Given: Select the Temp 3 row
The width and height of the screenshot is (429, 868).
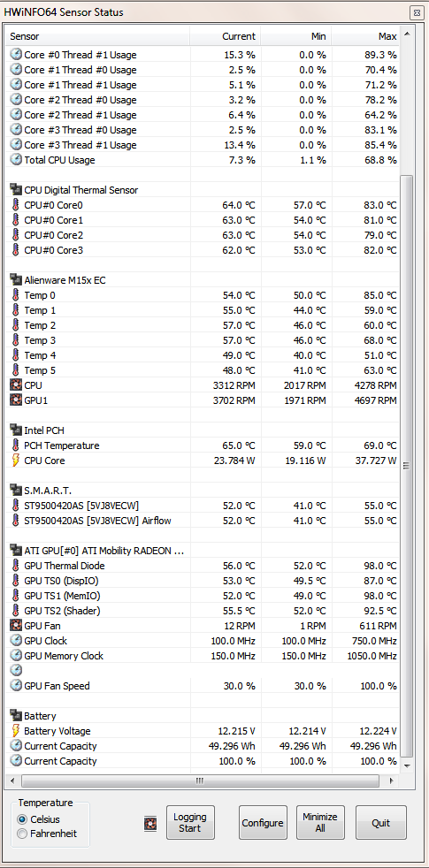Looking at the screenshot, I should pos(203,340).
